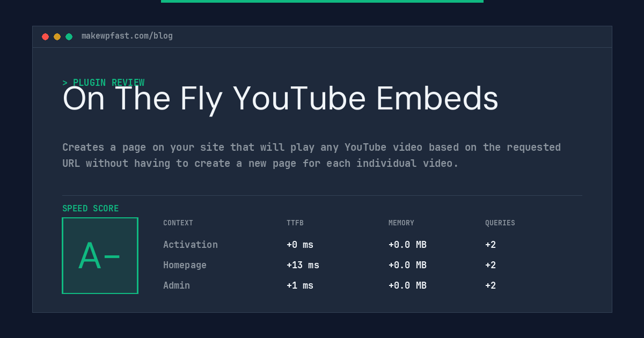Click the Homepage memory +0.0 MB value
Image resolution: width=644 pixels, height=338 pixels.
click(x=407, y=265)
